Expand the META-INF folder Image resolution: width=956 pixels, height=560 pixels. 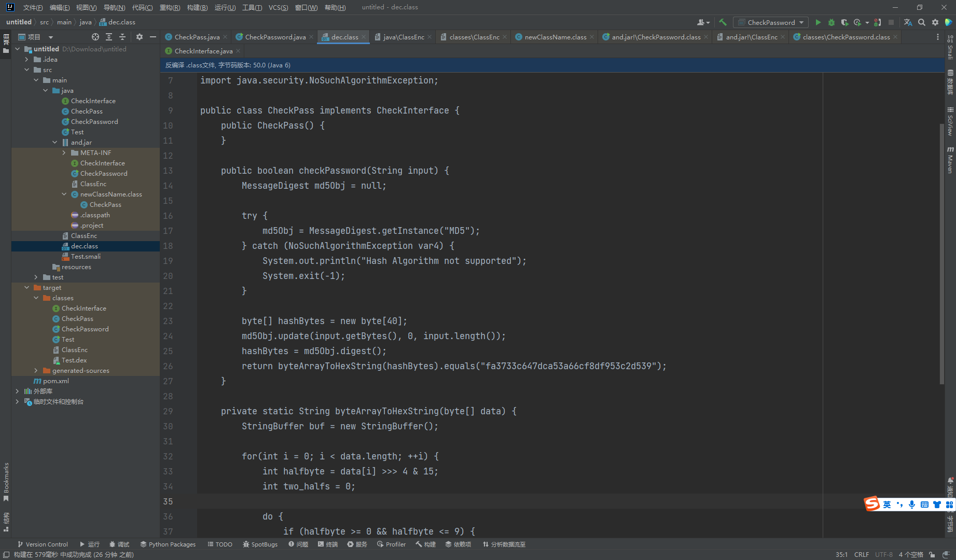[64, 152]
